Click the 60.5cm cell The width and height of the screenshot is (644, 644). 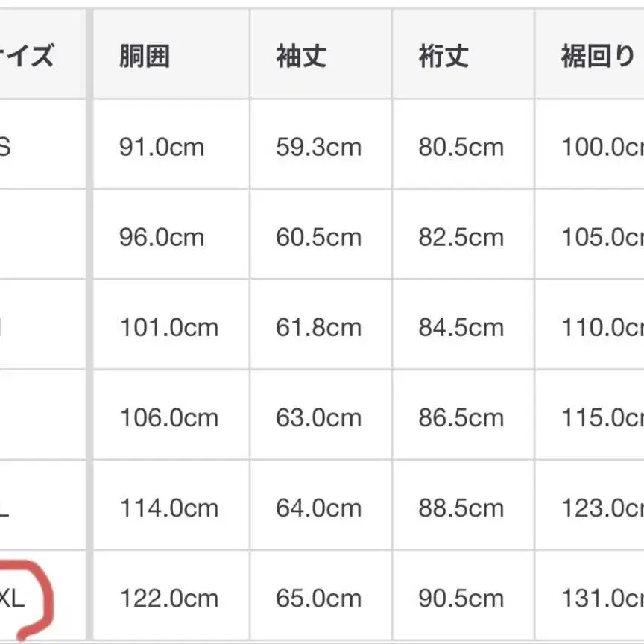[x=319, y=237]
